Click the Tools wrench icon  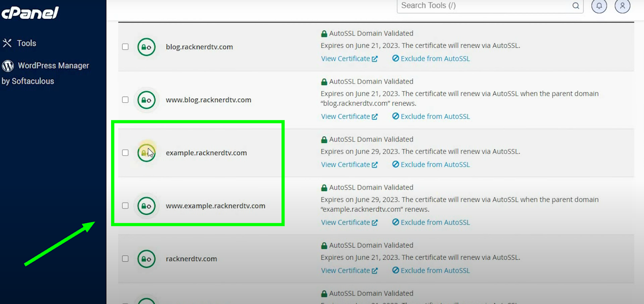tap(7, 43)
